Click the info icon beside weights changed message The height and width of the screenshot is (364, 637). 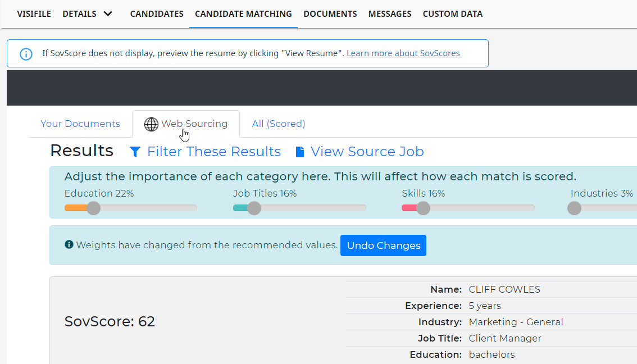tap(69, 244)
